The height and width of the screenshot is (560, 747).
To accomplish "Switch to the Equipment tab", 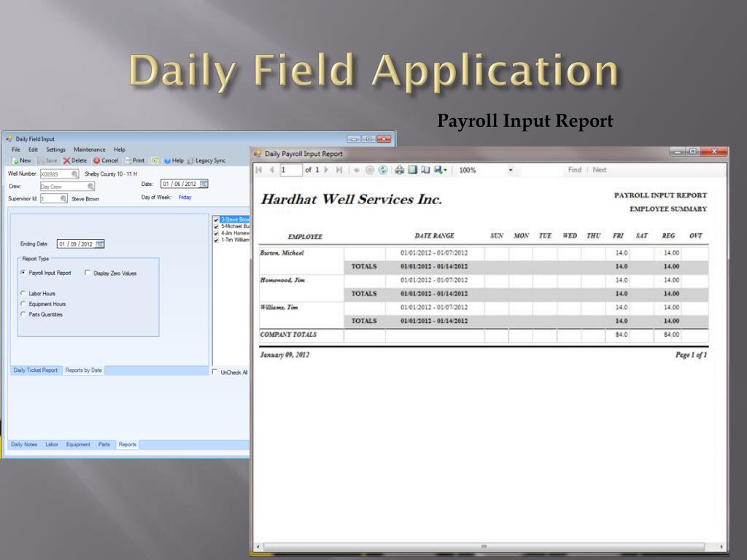I will [x=78, y=444].
